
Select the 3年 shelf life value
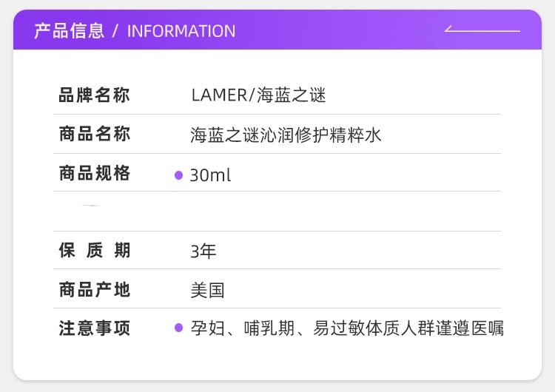pos(203,251)
